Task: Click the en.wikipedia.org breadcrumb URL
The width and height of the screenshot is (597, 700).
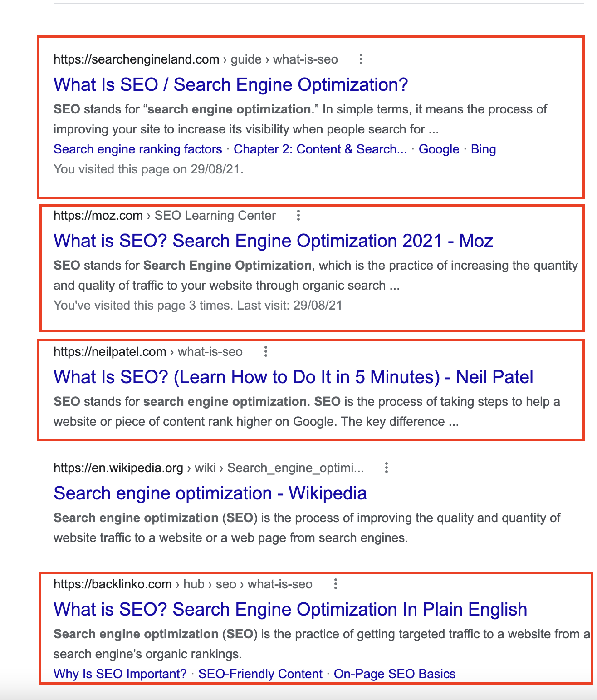Action: click(x=117, y=468)
